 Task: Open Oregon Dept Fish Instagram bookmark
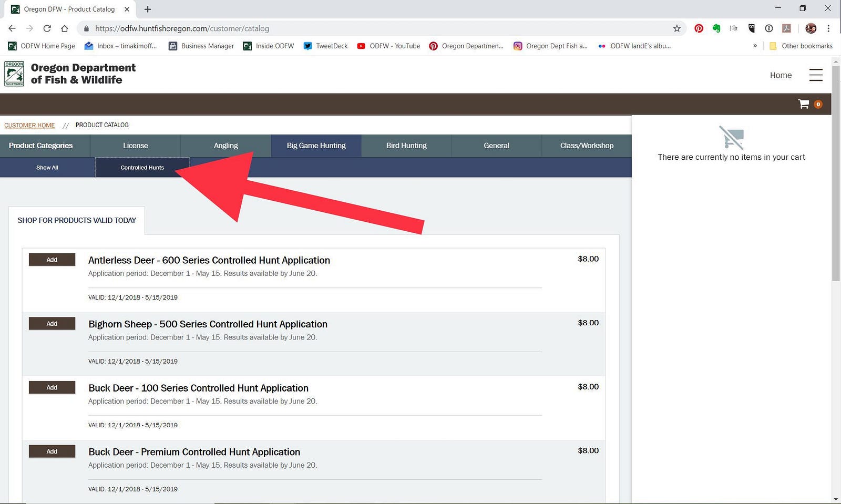click(x=550, y=46)
